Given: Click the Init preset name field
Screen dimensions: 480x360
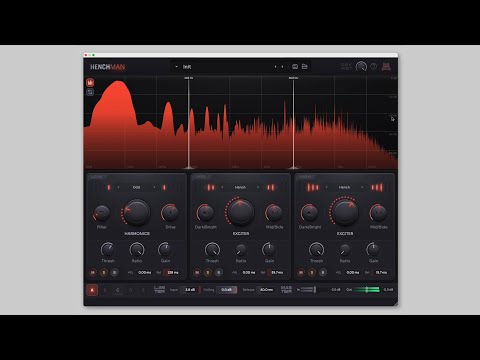Looking at the screenshot, I should [x=187, y=67].
